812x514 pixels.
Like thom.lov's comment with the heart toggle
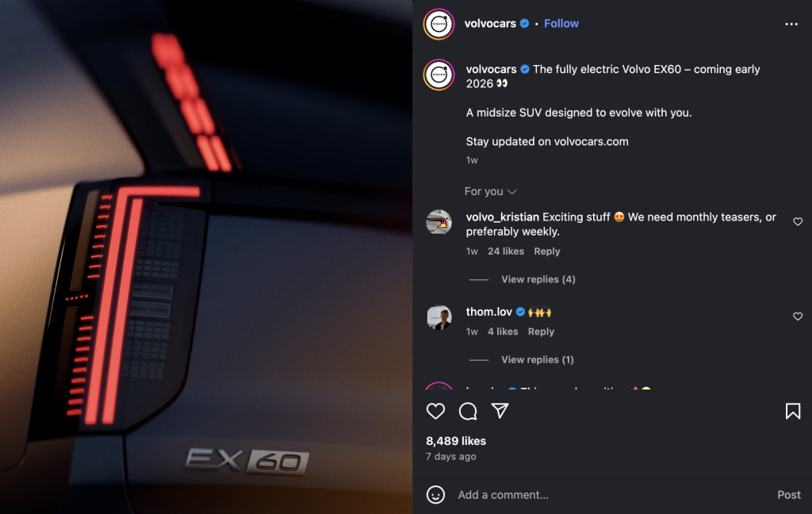pyautogui.click(x=798, y=316)
